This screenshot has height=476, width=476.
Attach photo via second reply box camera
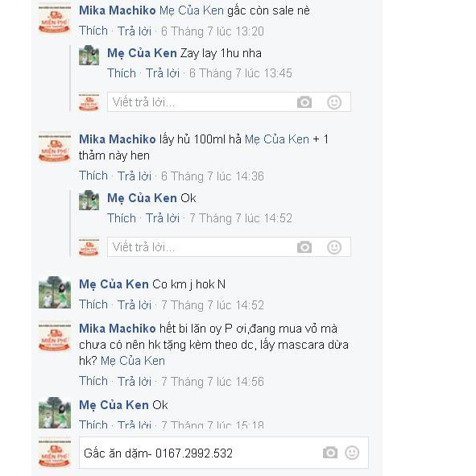point(304,247)
